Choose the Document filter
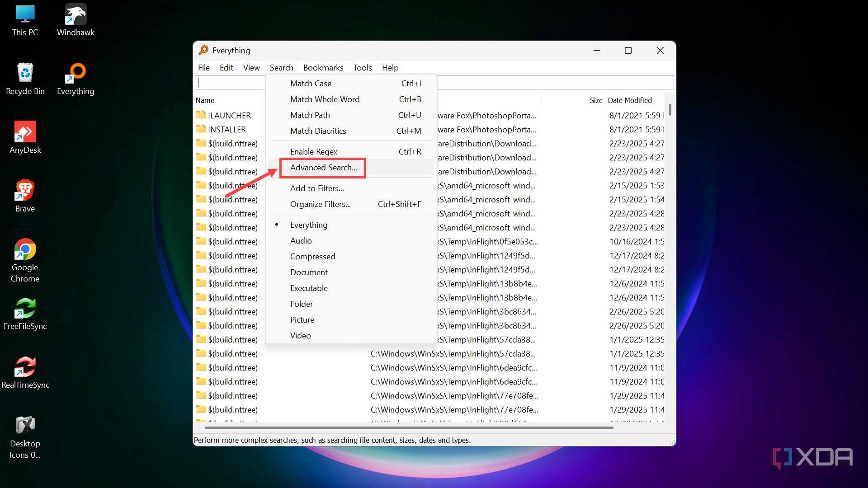 point(351,272)
